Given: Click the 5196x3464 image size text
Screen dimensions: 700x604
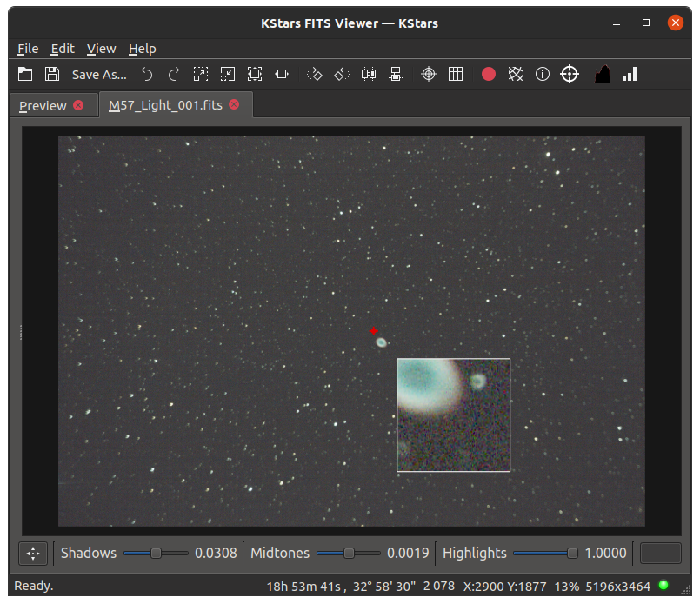Looking at the screenshot, I should pyautogui.click(x=618, y=587).
